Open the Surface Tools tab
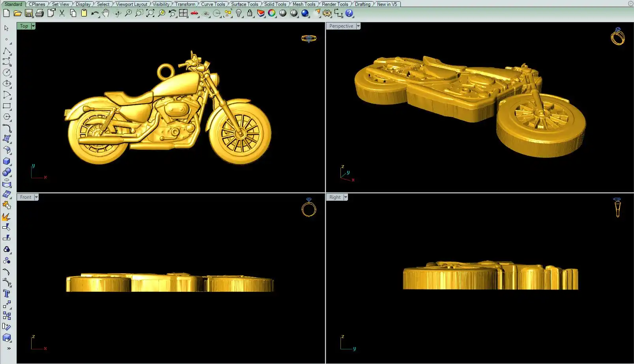Screen dimensions: 634x364 pos(244,4)
